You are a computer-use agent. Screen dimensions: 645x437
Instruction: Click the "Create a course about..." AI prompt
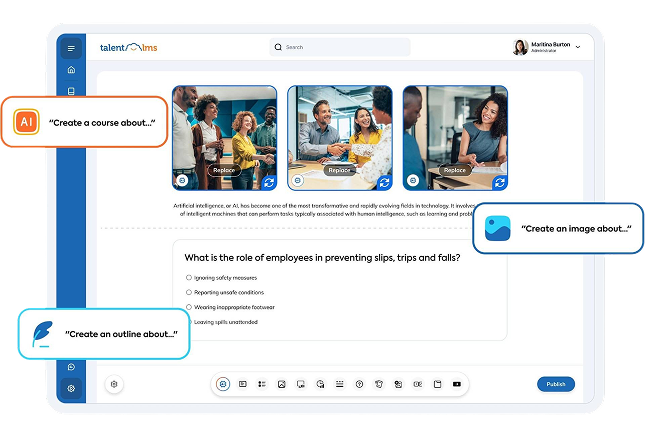(x=84, y=122)
